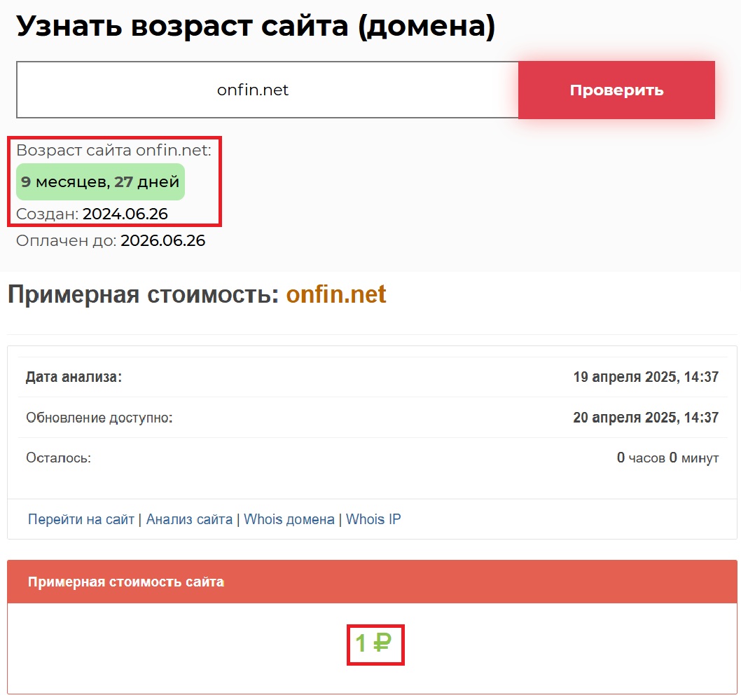The image size is (741, 700).
Task: Click the Узнать возраст сайта (домена) page title
Action: [256, 27]
